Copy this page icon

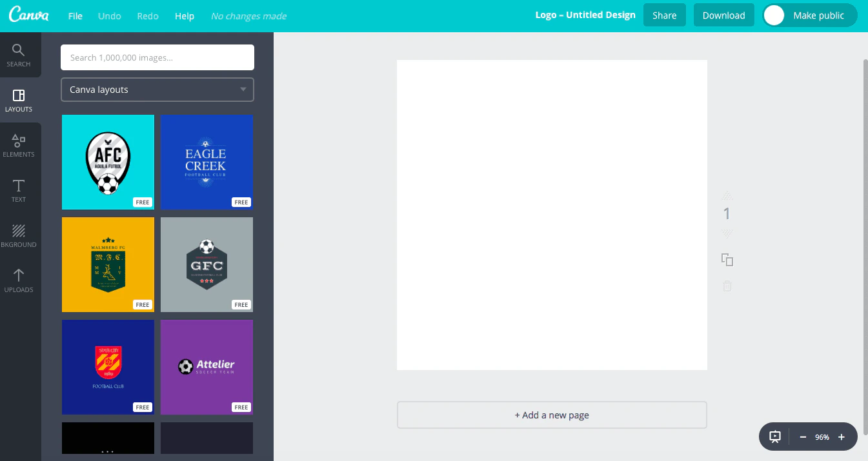(x=727, y=260)
